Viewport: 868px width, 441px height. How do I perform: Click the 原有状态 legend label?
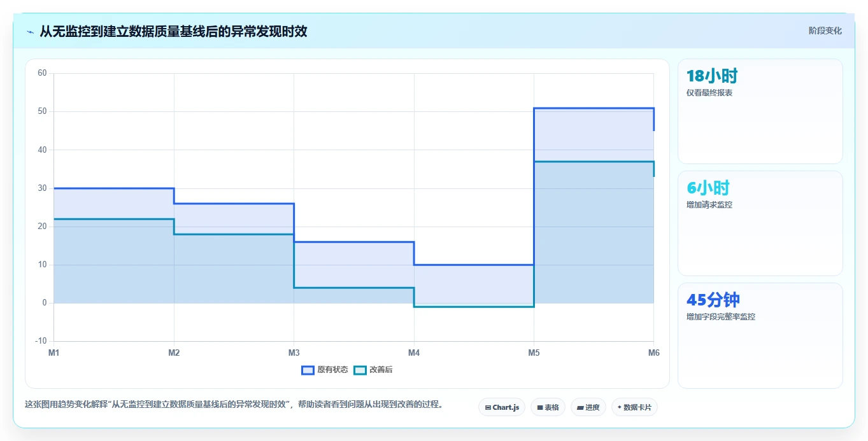(x=332, y=370)
